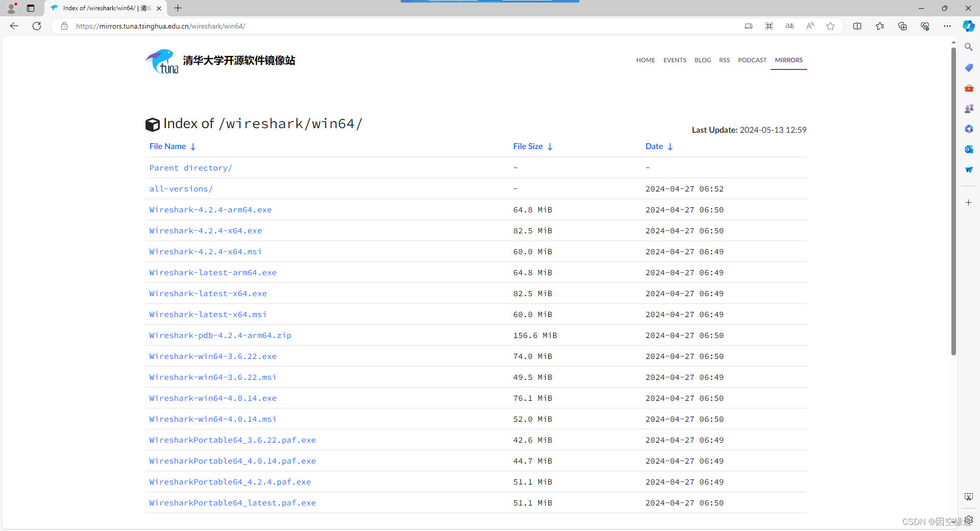The width and height of the screenshot is (980, 531).
Task: Open the BLOG nav item
Action: (x=703, y=60)
